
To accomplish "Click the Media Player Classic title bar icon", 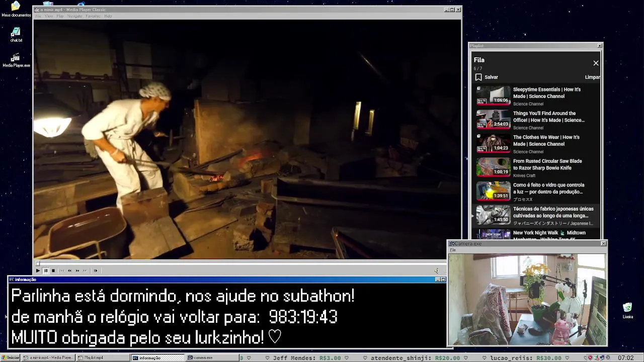I will [36, 10].
